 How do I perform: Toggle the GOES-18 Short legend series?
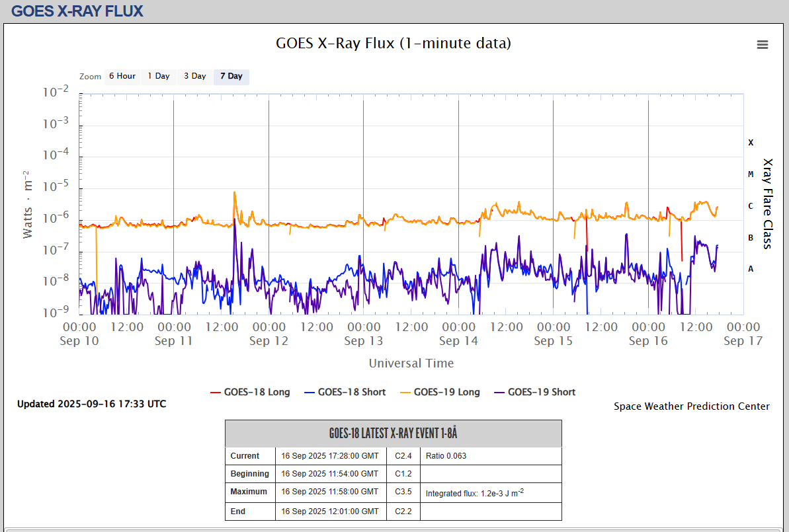coord(345,392)
